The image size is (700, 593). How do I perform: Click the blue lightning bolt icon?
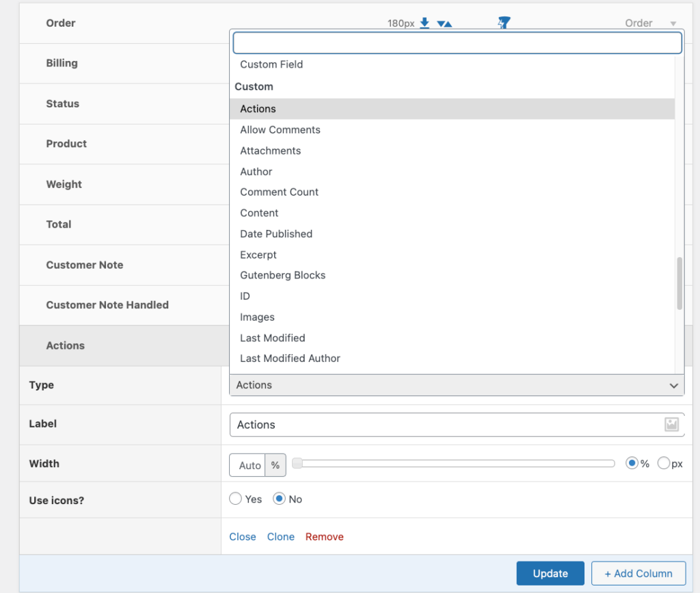tap(503, 23)
